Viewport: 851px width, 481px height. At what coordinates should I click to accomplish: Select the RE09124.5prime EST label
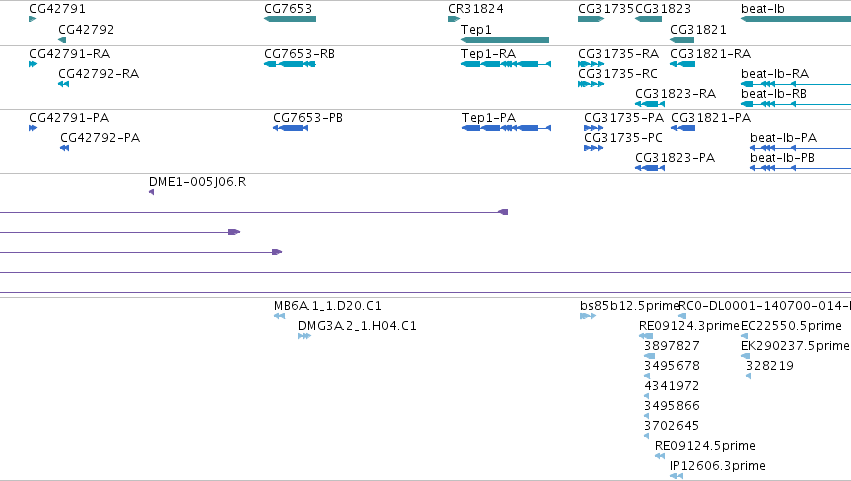pyautogui.click(x=705, y=446)
